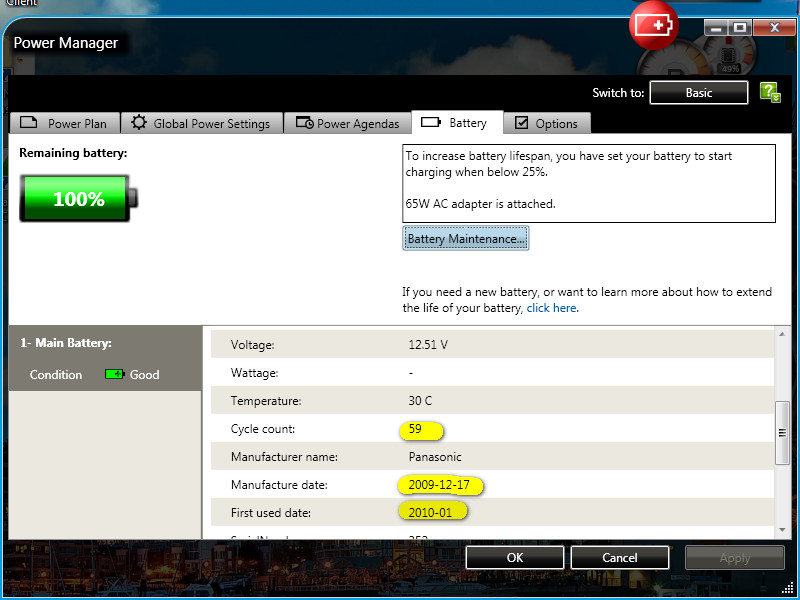The image size is (800, 600).
Task: Open Battery Maintenance dialog
Action: pos(465,239)
